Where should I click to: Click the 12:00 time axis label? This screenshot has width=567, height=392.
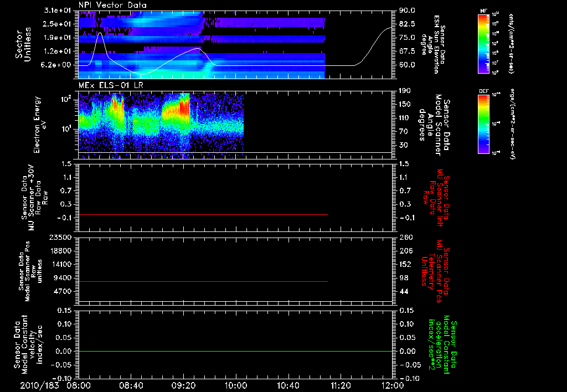(x=393, y=385)
